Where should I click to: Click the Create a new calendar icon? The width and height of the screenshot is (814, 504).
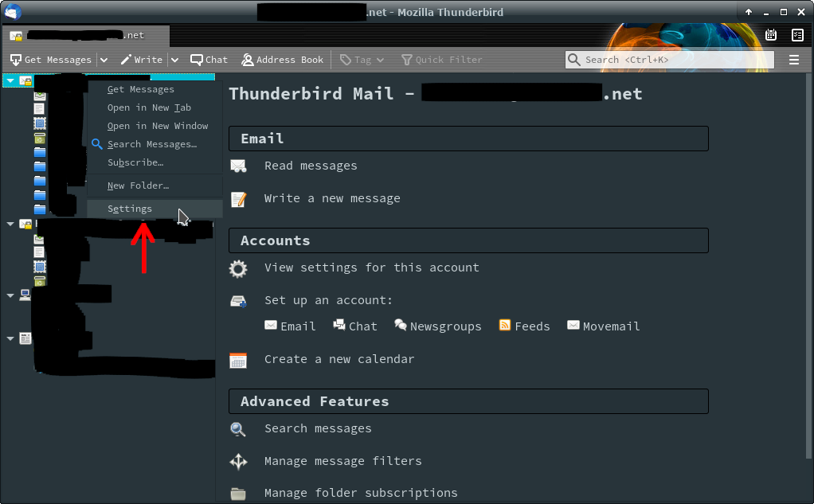(238, 360)
